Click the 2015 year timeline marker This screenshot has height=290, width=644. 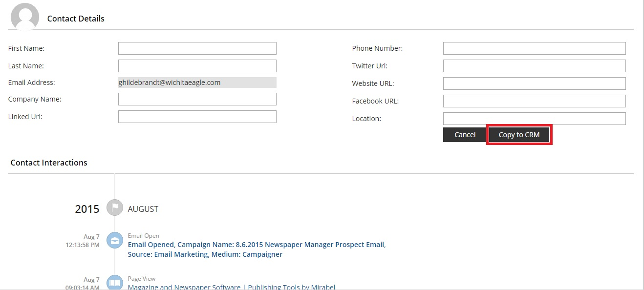point(87,209)
